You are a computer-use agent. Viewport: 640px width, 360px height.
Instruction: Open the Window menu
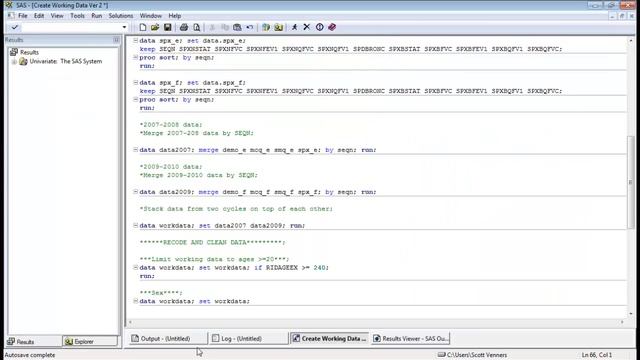point(151,16)
